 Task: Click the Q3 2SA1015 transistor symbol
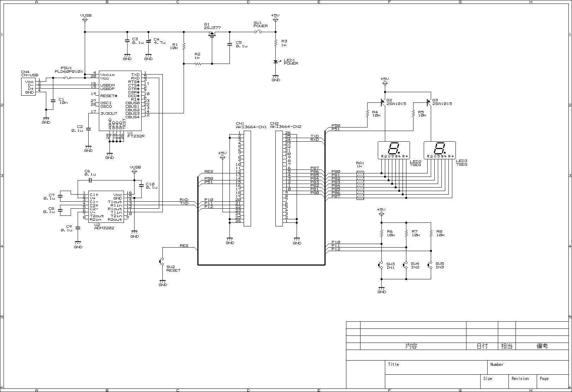pos(429,102)
